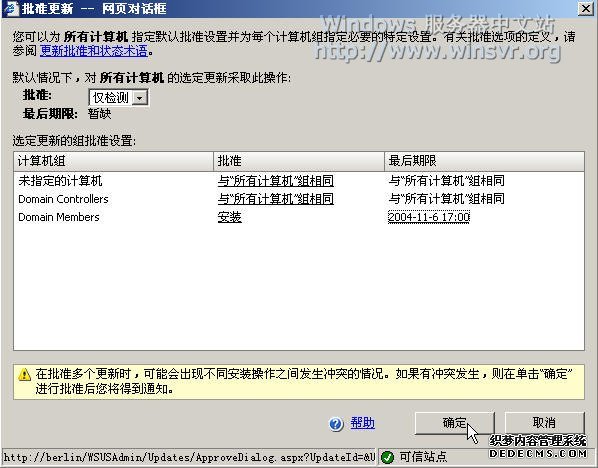The height and width of the screenshot is (468, 598).
Task: Click 安装 approval link for Domain Members
Action: pos(230,217)
